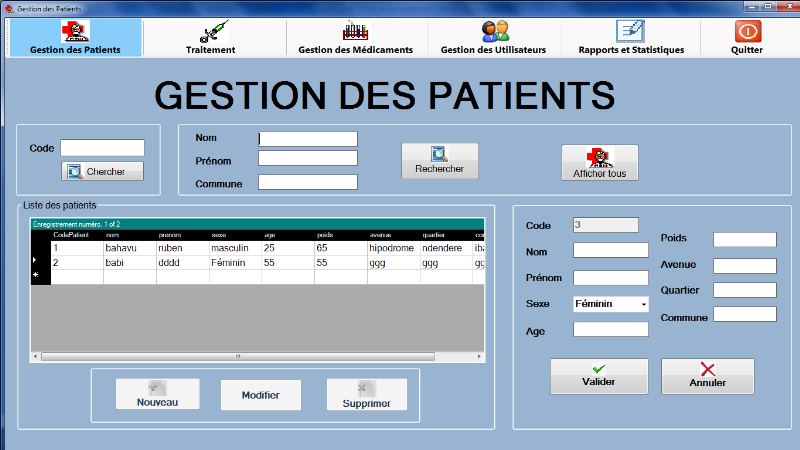This screenshot has height=450, width=800.
Task: Click the 'masculin' sexe cell
Action: click(x=235, y=248)
